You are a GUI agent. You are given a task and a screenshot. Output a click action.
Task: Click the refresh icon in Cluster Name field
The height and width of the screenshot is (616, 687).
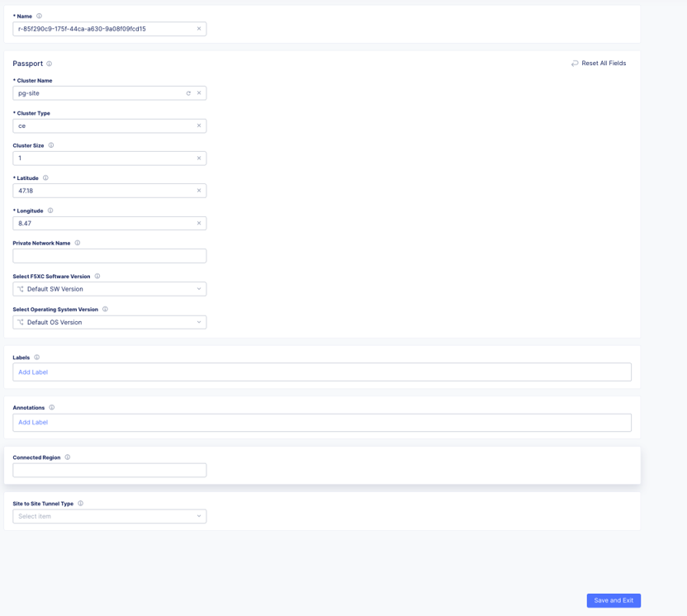(188, 93)
